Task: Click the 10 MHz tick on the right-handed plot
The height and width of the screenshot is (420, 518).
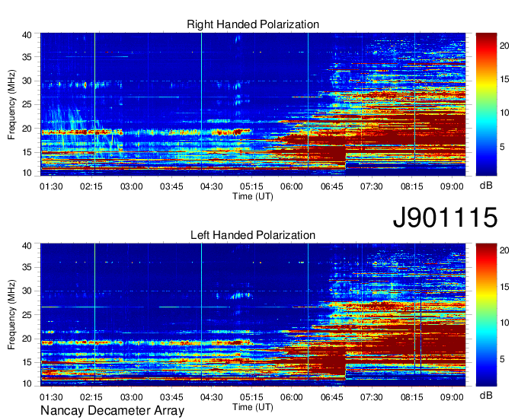Action: coord(27,173)
